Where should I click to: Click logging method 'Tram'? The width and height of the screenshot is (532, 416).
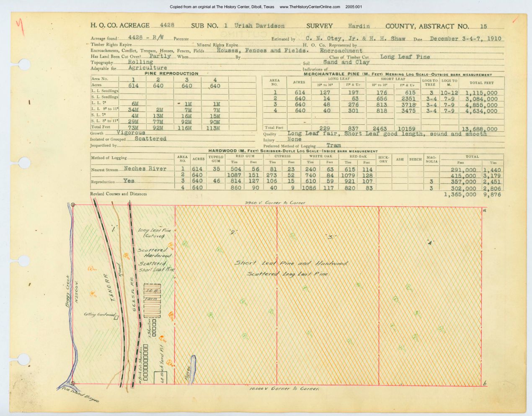(x=334, y=146)
